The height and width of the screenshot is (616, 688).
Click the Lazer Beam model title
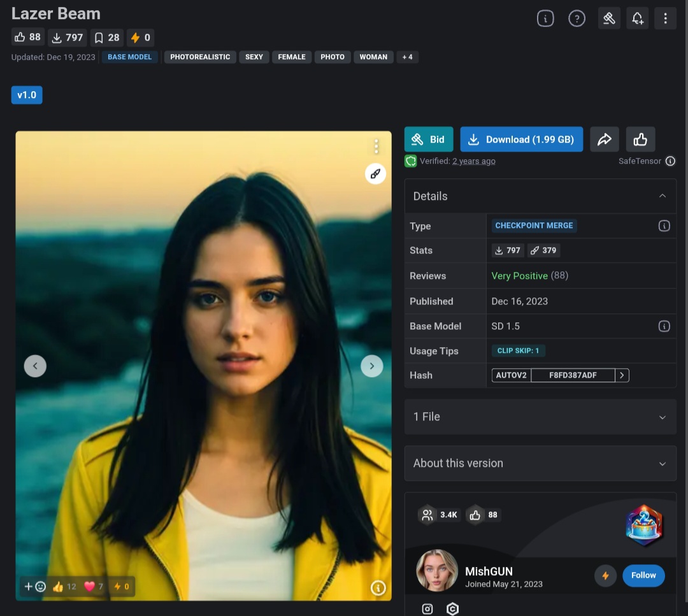pos(55,13)
